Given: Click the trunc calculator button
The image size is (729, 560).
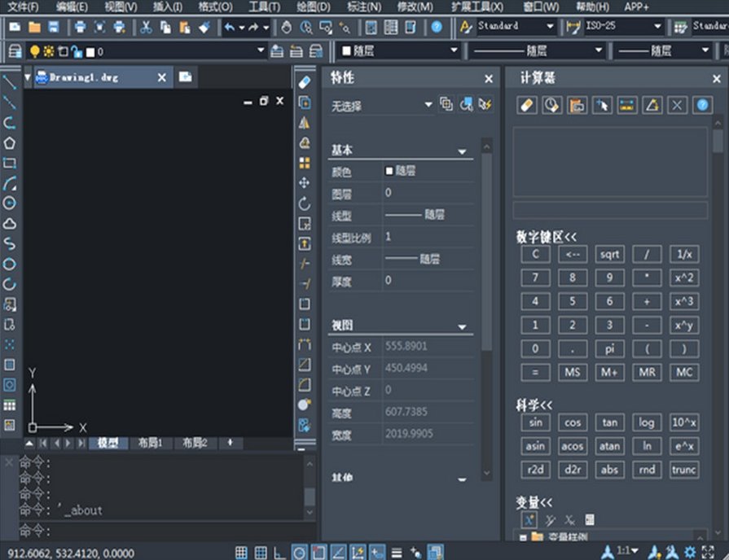Looking at the screenshot, I should (684, 470).
